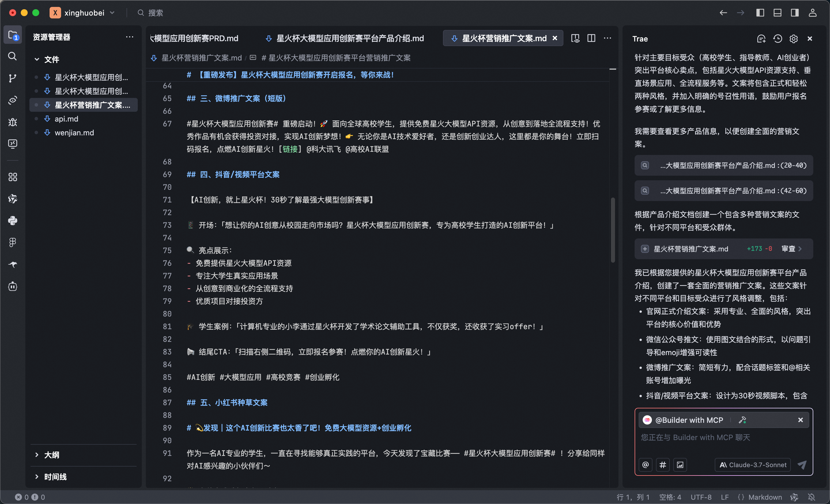Open Claude-3.7-Sonnet model selector

[753, 465]
